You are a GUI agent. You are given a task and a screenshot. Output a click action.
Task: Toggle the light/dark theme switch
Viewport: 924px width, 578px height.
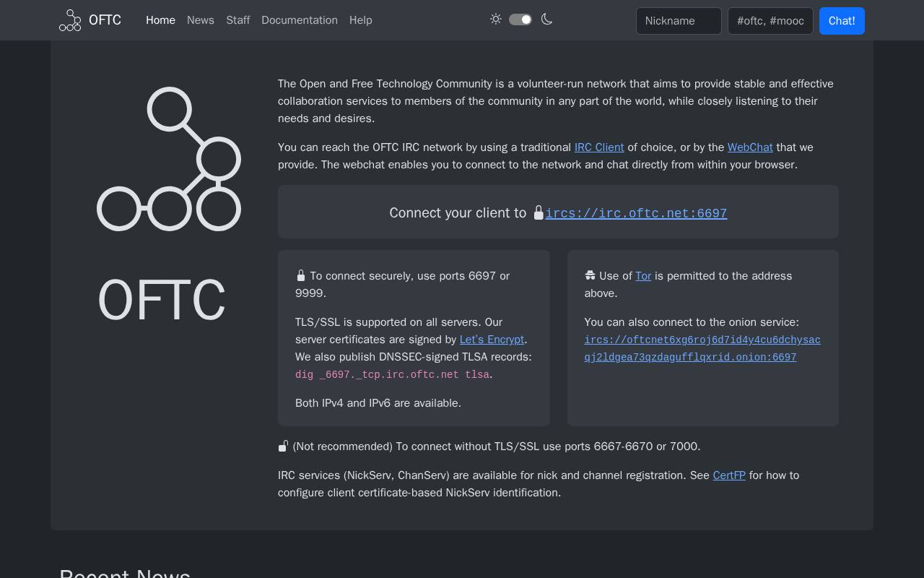point(520,20)
